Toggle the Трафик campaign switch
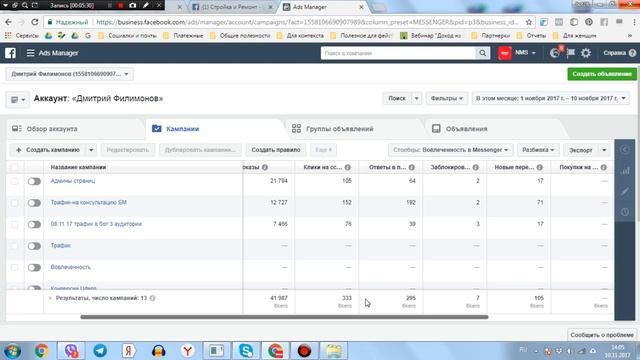The width and height of the screenshot is (640, 360). pos(34,246)
